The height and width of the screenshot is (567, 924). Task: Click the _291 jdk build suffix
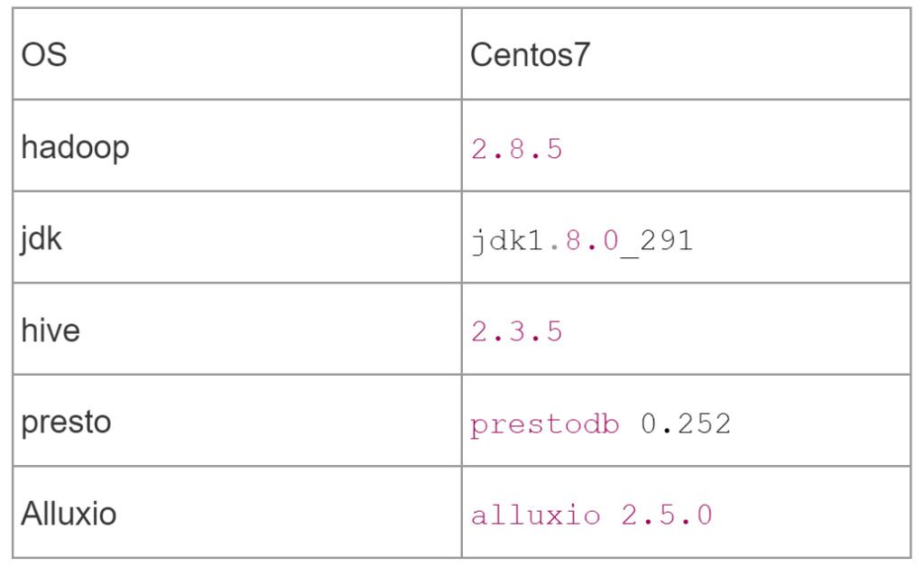tap(657, 242)
